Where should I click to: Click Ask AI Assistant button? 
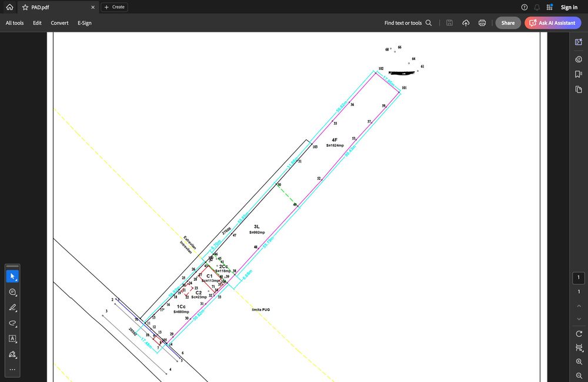[553, 23]
